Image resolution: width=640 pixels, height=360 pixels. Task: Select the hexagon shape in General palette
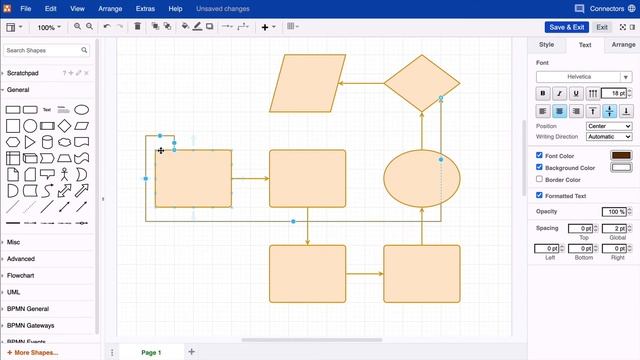pos(13,142)
